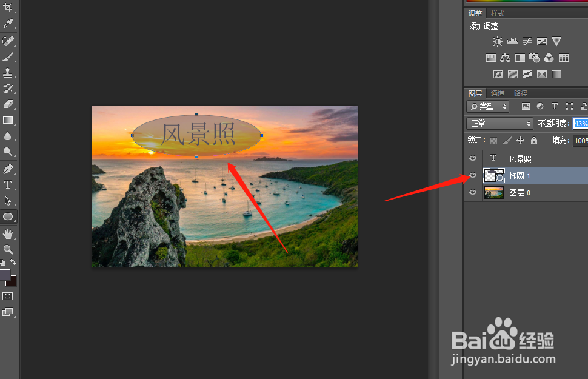Filter layers by shape layers

click(569, 107)
